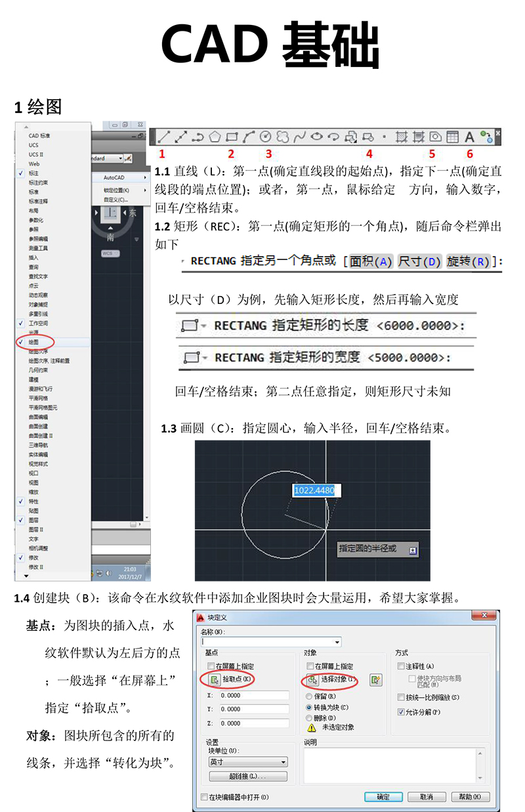The width and height of the screenshot is (525, 812).
Task: Check objects 在屏幕上指定 checkbox
Action: (x=310, y=666)
